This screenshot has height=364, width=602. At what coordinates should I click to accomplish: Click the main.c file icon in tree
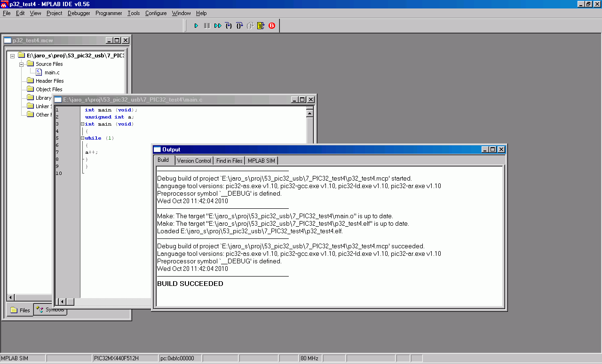point(39,72)
